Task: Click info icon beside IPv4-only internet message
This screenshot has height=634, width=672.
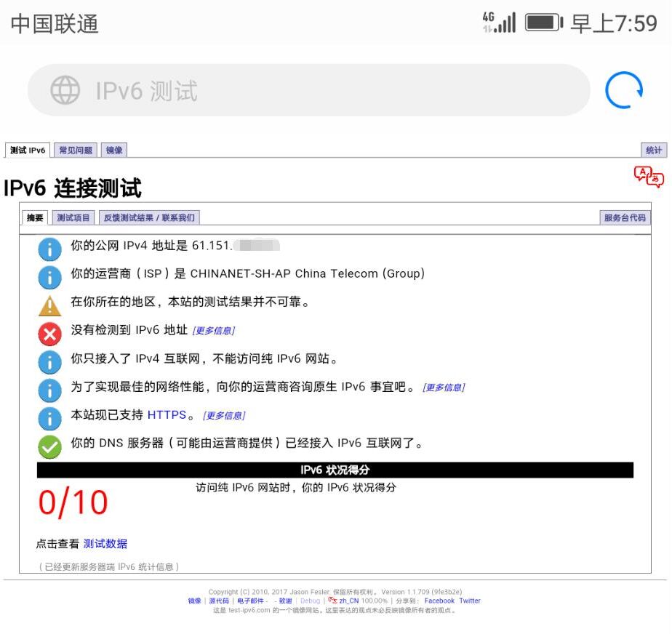Action: pos(49,362)
